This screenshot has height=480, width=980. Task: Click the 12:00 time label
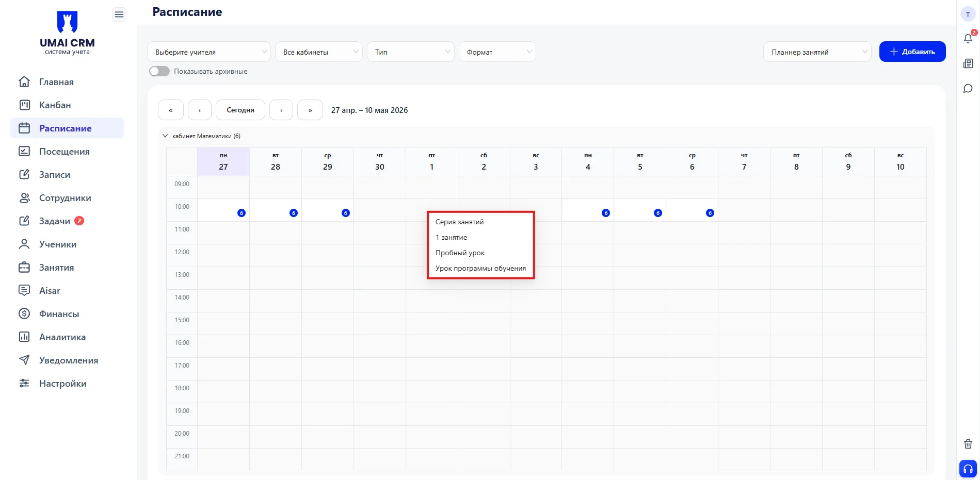click(182, 252)
